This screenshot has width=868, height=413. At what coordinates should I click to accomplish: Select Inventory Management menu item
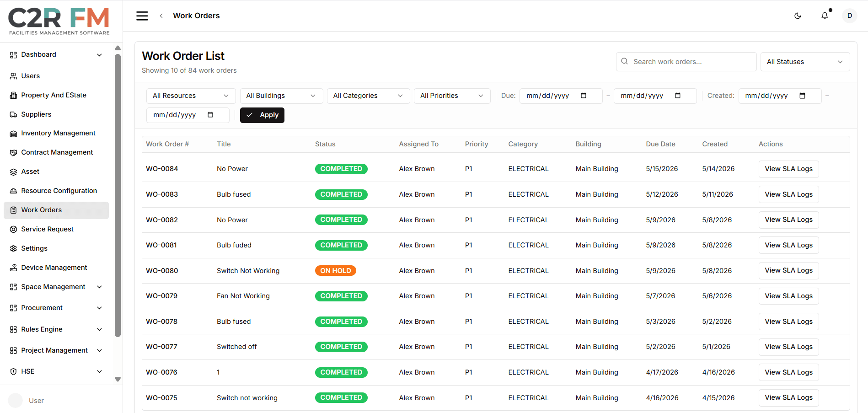pyautogui.click(x=56, y=133)
